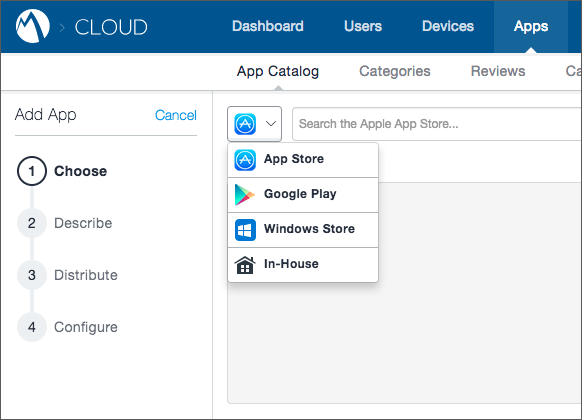
Task: Click the Search the Apple App Store field
Action: click(437, 124)
